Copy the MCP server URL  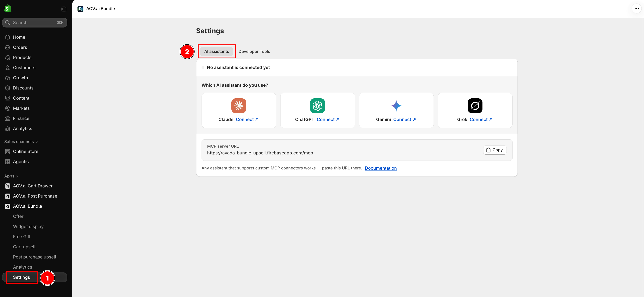[x=495, y=150]
